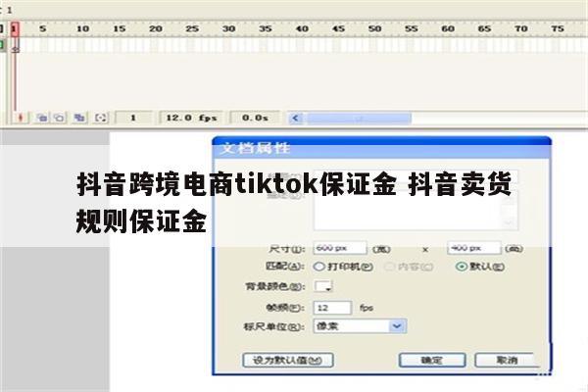The image size is (588, 392).
Task: Click the red playhead at frame 1
Action: 15,29
